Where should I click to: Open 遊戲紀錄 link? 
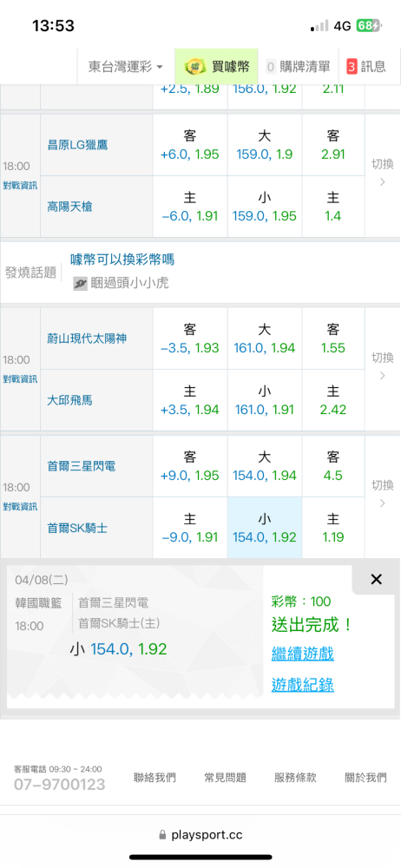tap(302, 685)
